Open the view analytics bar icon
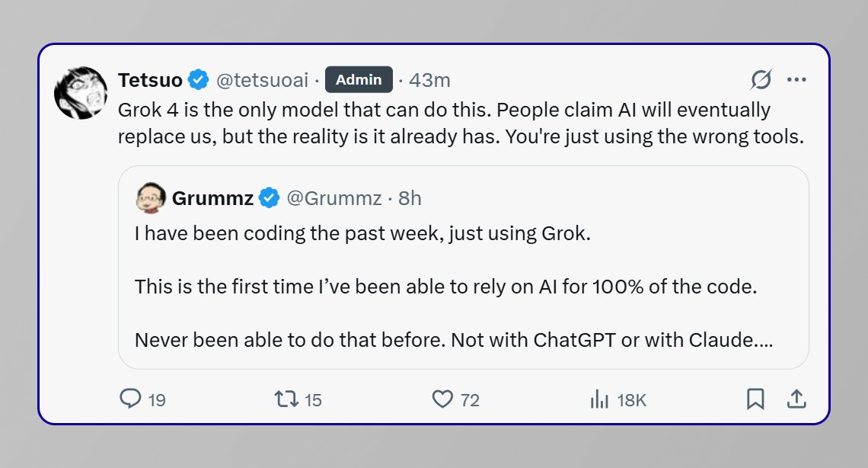Screen dimensions: 868x468 [599, 399]
